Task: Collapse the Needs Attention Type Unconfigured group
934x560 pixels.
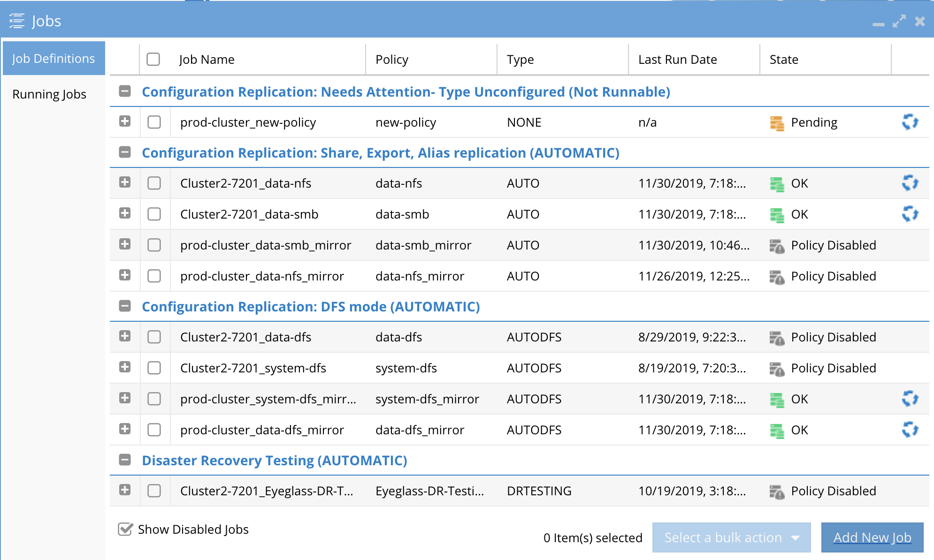Action: [125, 91]
